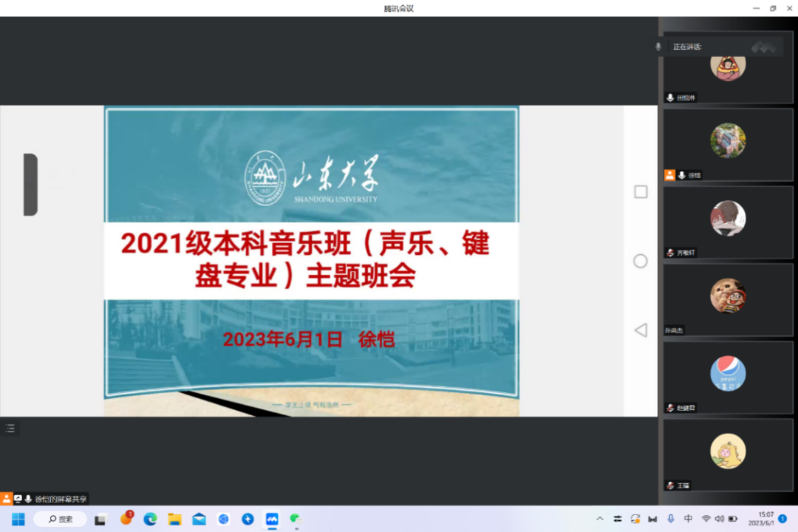Open the Mail app in the taskbar
The width and height of the screenshot is (798, 532).
(199, 519)
